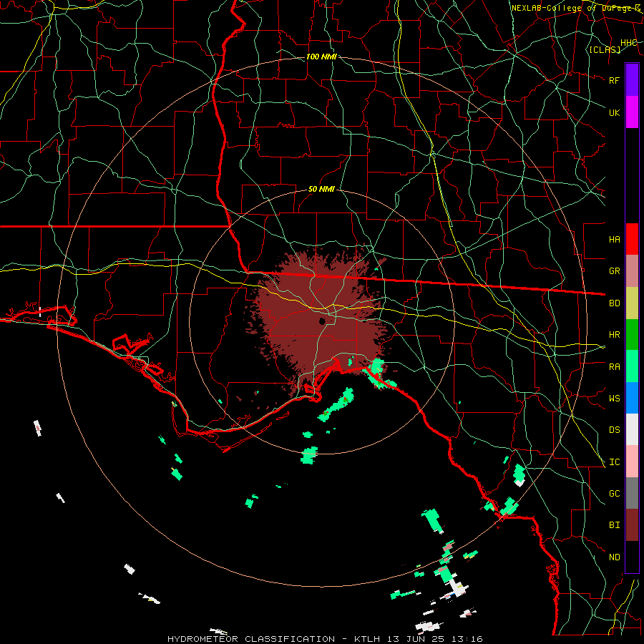Pick the dark green HR legend swatch
644x644 pixels.
click(632, 334)
